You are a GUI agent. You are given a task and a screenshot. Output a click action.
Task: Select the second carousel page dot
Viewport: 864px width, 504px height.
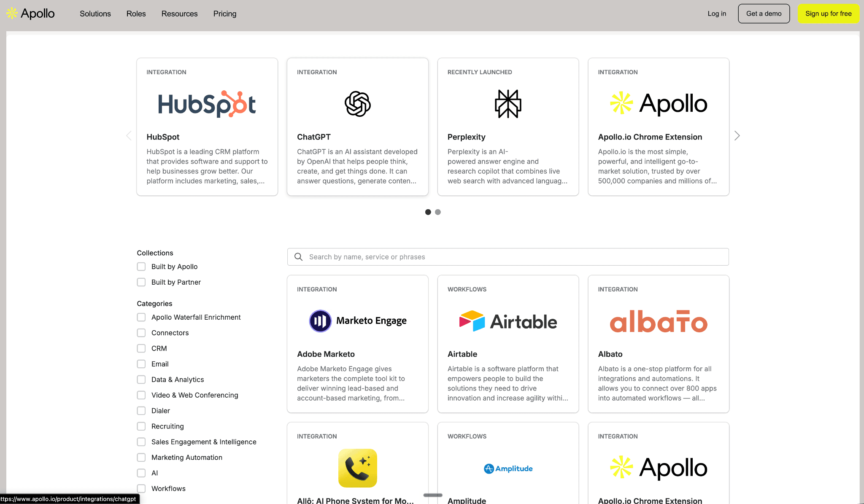tap(438, 212)
